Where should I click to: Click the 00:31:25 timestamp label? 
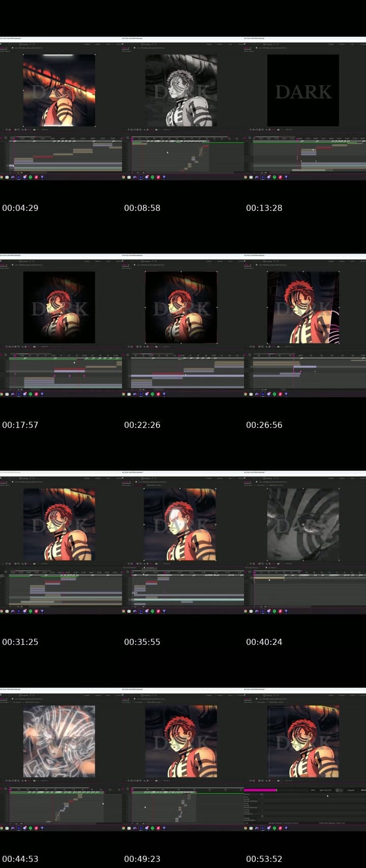point(20,642)
